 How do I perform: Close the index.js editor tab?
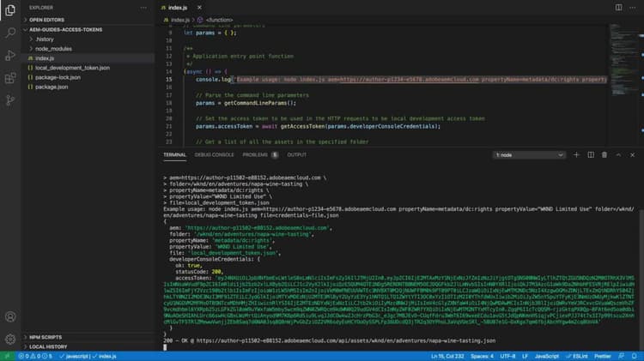pyautogui.click(x=199, y=8)
